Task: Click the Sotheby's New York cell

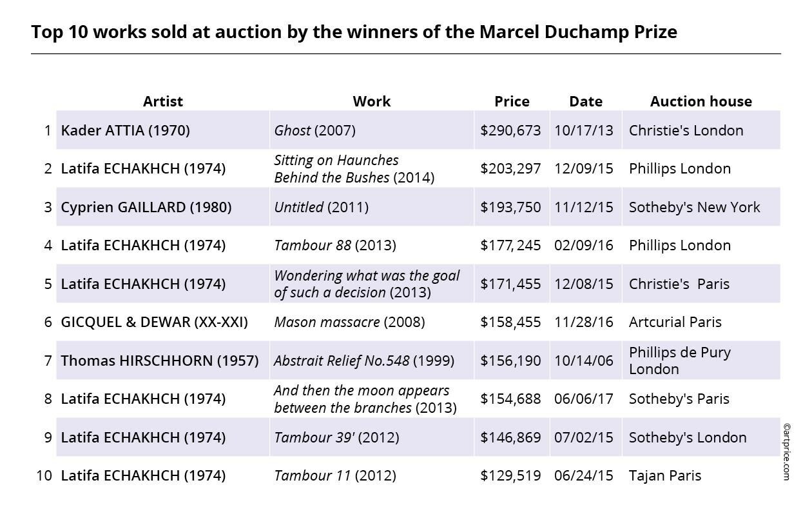Action: tap(694, 207)
